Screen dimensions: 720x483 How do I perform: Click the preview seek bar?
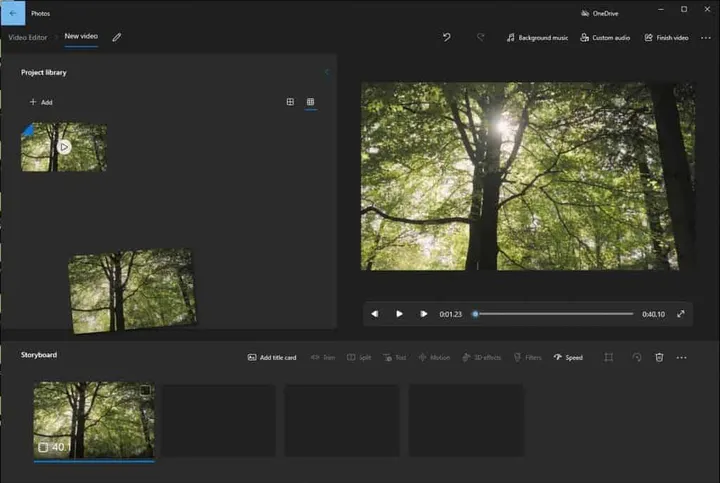pos(555,314)
